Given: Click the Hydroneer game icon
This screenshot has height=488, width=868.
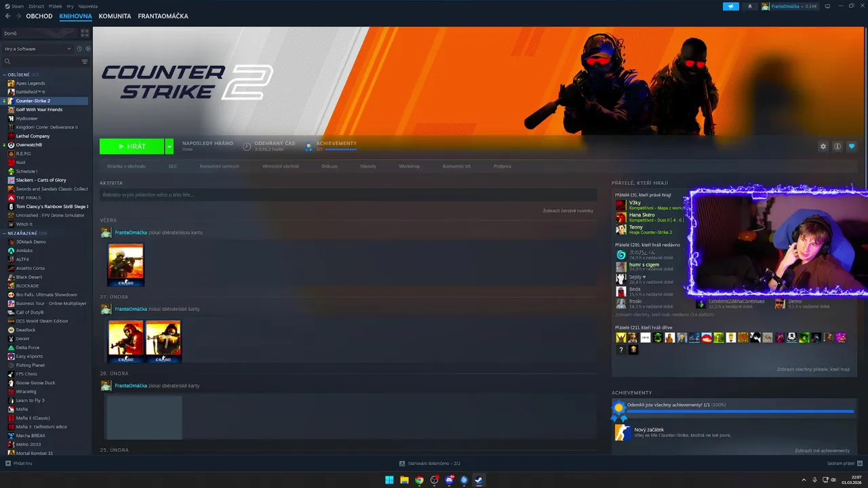Looking at the screenshot, I should coord(11,119).
